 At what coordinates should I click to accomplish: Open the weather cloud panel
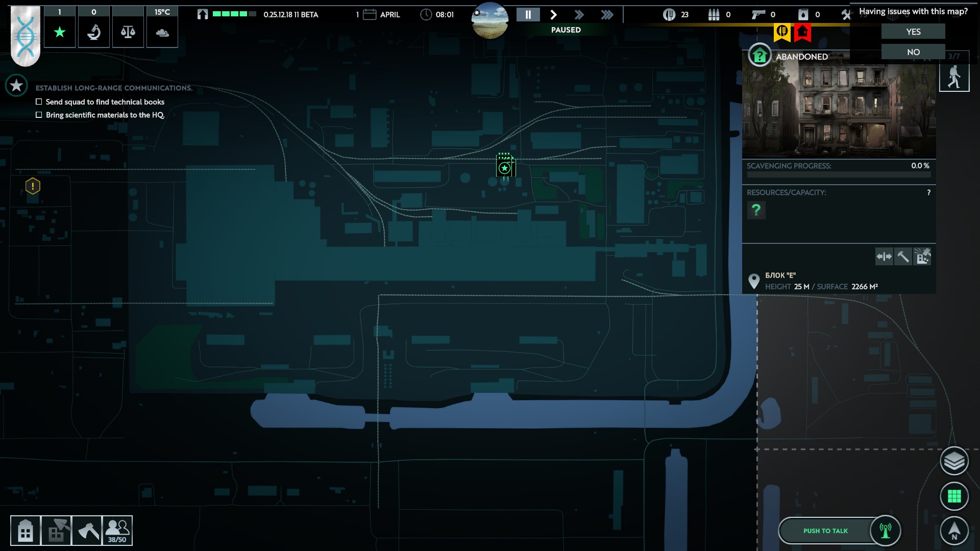click(162, 32)
